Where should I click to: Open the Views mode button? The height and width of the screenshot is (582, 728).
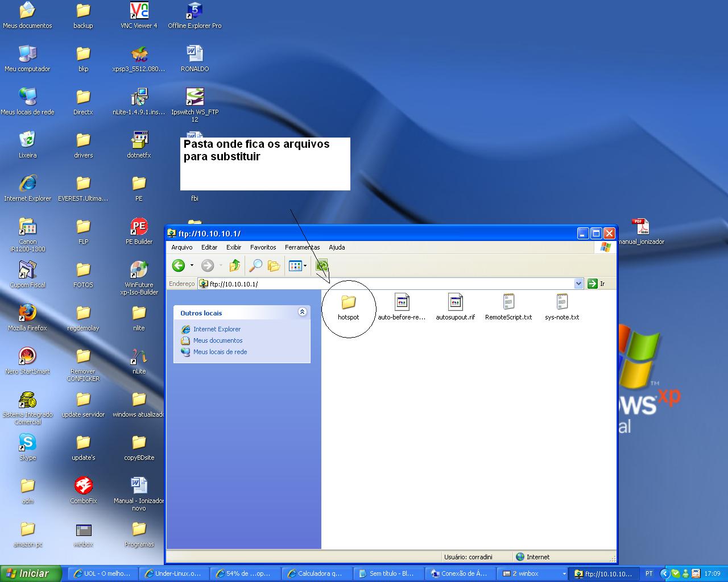click(295, 265)
